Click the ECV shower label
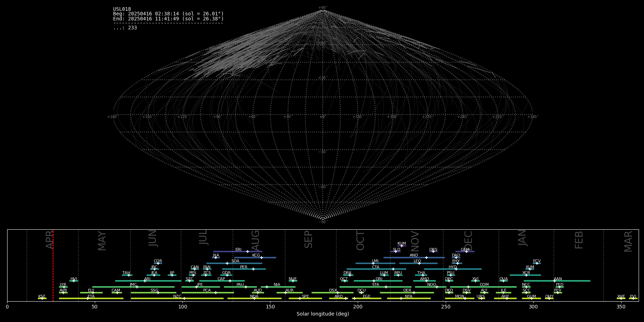The height and width of the screenshot is (322, 644). tap(537, 261)
